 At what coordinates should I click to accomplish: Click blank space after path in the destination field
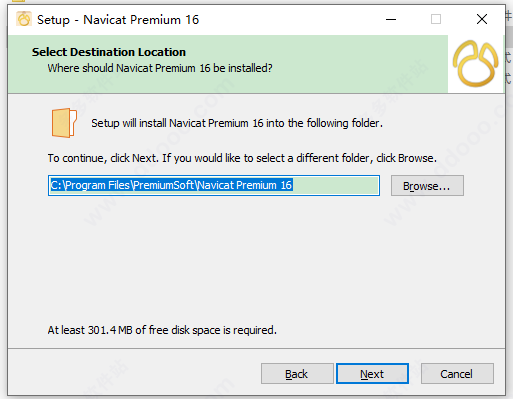335,185
